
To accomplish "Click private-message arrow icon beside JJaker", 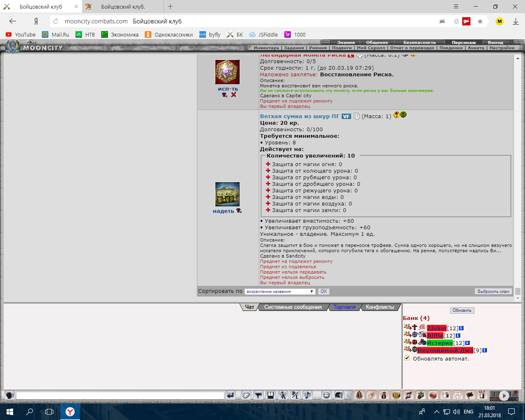I will [x=407, y=327].
